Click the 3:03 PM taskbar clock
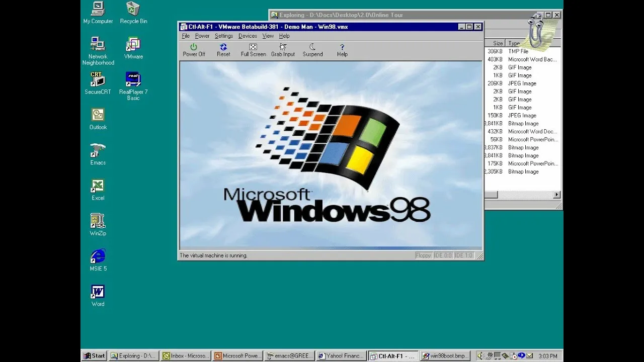 [548, 356]
